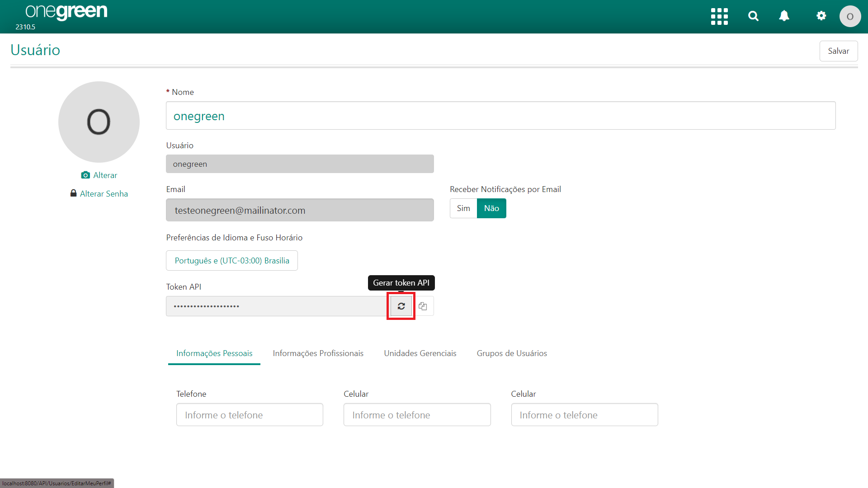Open the notifications bell
Image resolution: width=868 pixels, height=488 pixels.
coord(784,16)
